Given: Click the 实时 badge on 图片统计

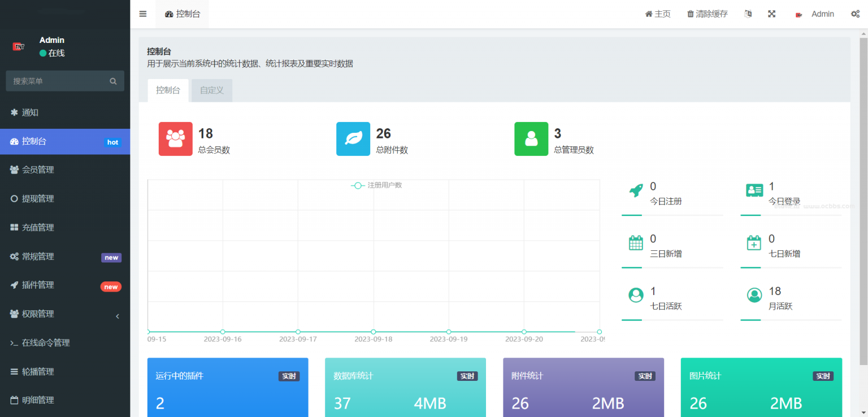Looking at the screenshot, I should [x=823, y=376].
